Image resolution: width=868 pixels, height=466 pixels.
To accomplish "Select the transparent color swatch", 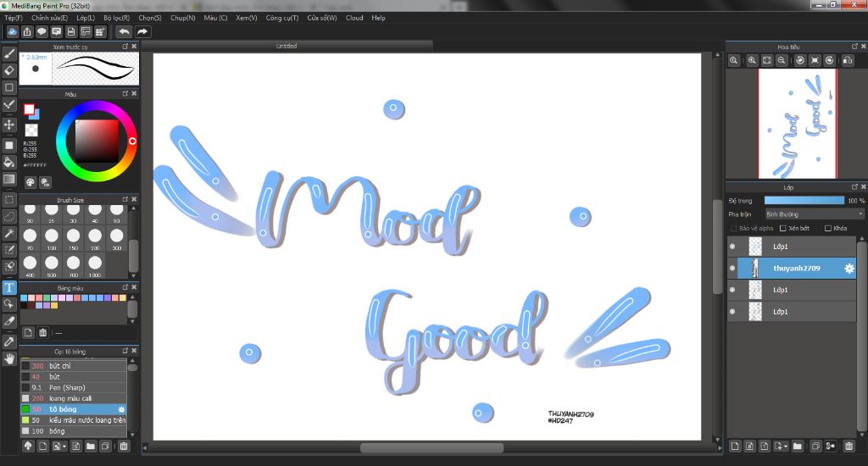I will pyautogui.click(x=31, y=130).
